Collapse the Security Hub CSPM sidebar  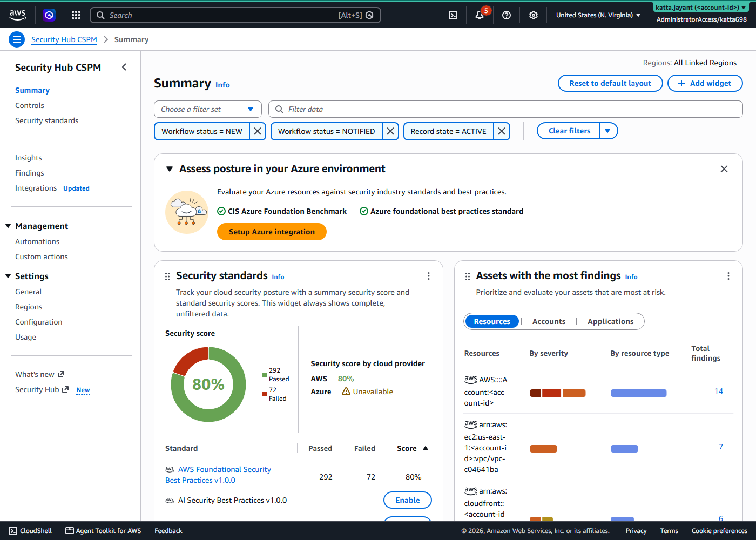click(x=124, y=67)
